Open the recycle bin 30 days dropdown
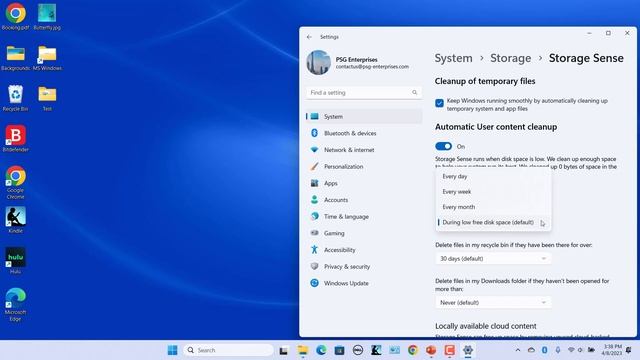This screenshot has width=640, height=360. 493,259
